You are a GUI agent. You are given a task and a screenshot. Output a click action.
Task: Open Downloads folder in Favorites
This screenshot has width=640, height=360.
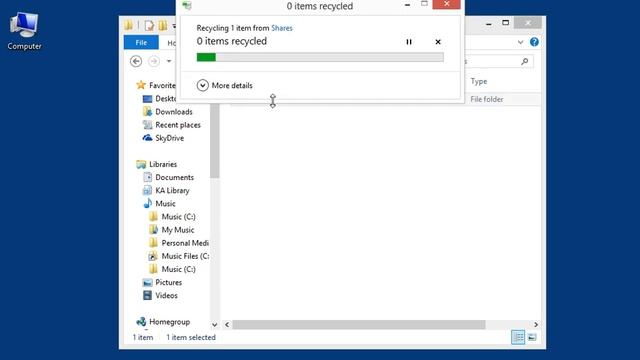tap(168, 112)
